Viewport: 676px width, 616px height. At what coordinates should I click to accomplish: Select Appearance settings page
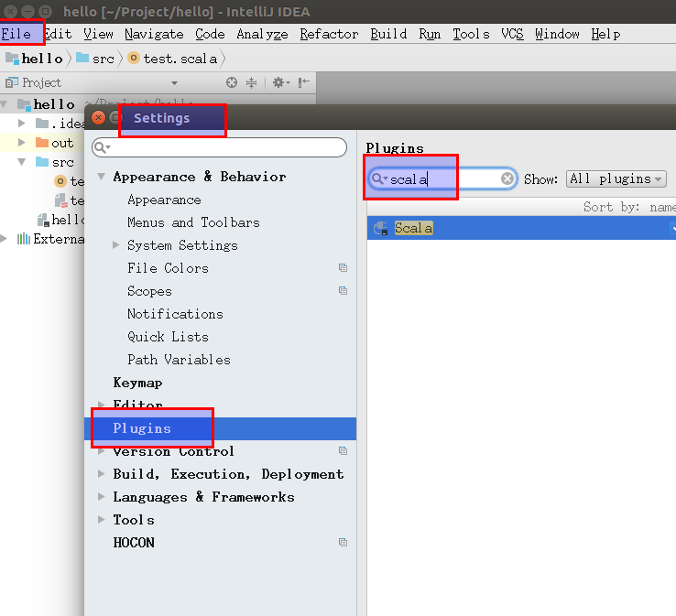point(164,200)
